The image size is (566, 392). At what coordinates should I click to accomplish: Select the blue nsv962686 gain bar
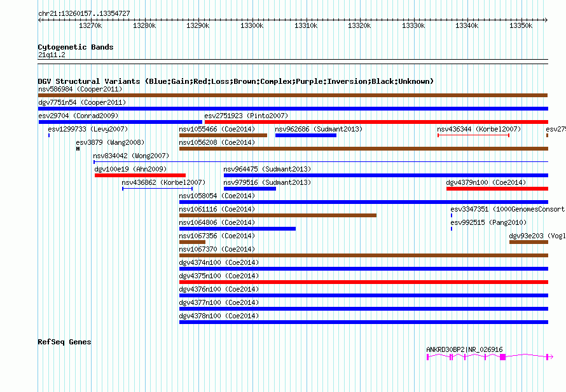(306, 135)
